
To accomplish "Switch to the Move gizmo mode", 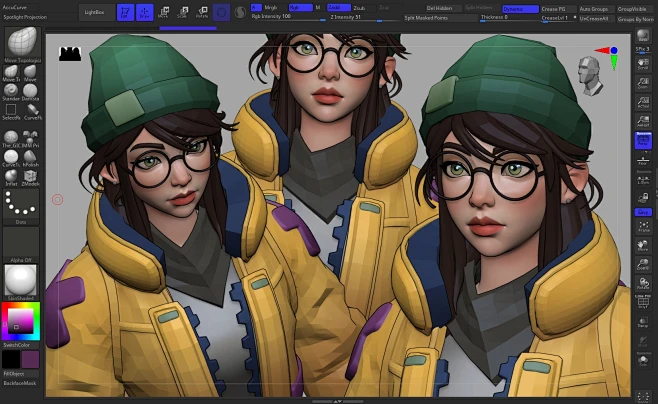I will 164,12.
